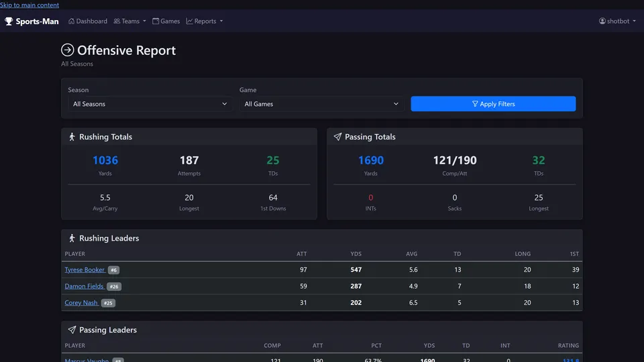Apply Filters button click
Viewport: 644px width, 362px height.
pyautogui.click(x=493, y=104)
